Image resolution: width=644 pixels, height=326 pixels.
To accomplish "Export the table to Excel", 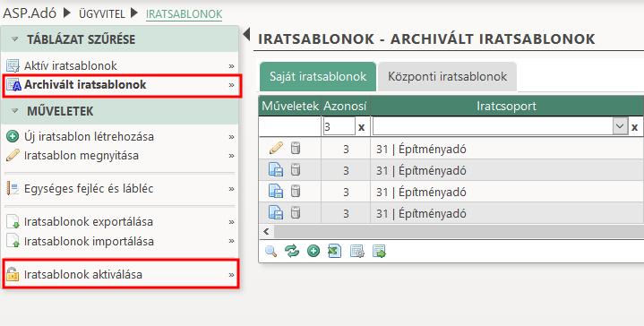I will [335, 252].
